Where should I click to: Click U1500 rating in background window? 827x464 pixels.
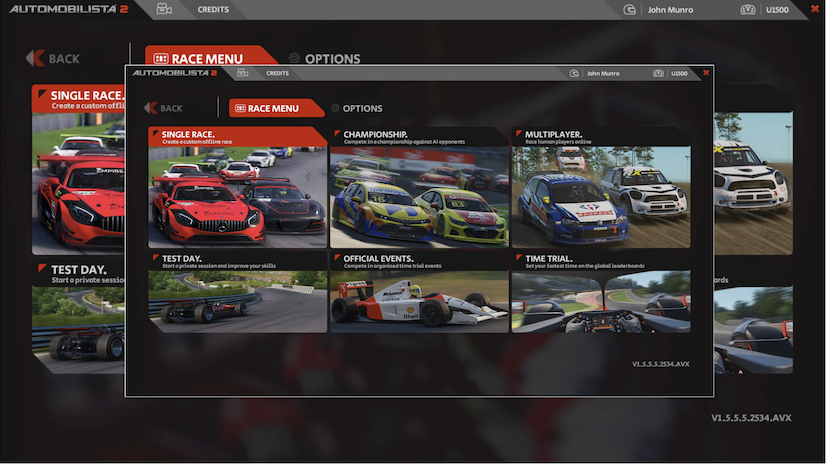(777, 9)
